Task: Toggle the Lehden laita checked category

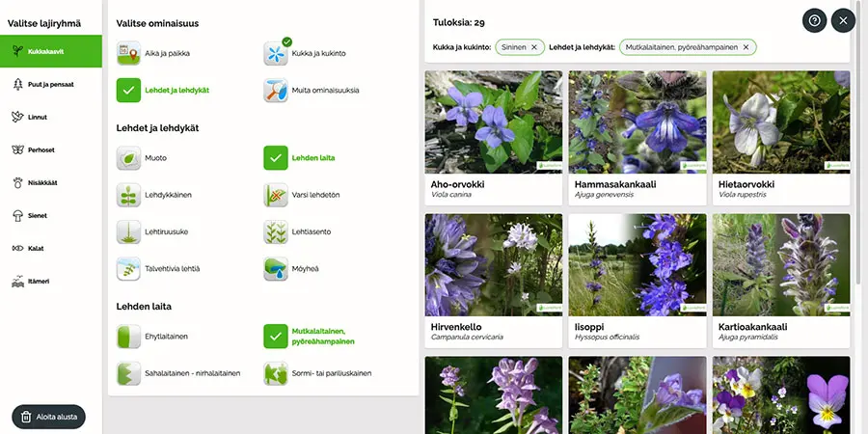Action: pos(276,158)
